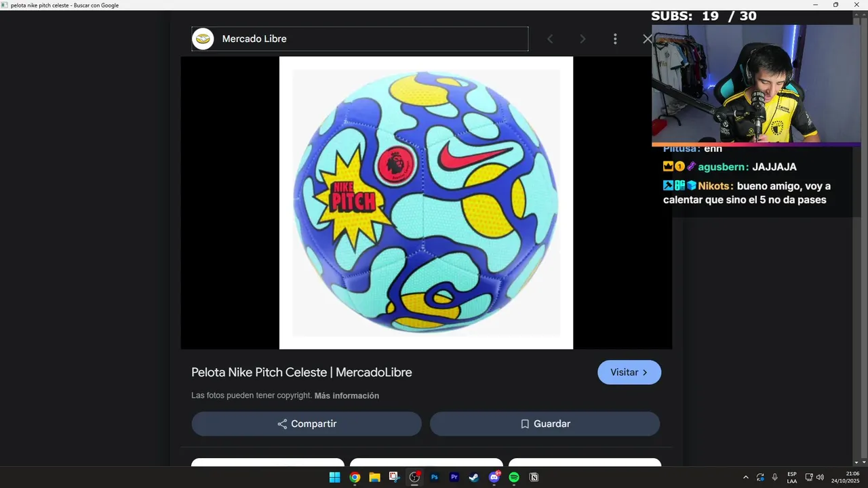Click the microphone tray icon
This screenshot has width=868, height=488.
(x=775, y=477)
